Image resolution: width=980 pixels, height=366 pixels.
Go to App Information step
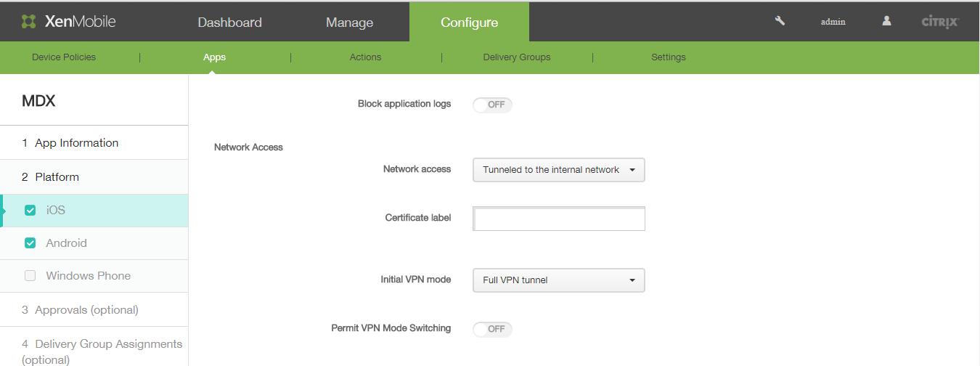click(x=76, y=143)
